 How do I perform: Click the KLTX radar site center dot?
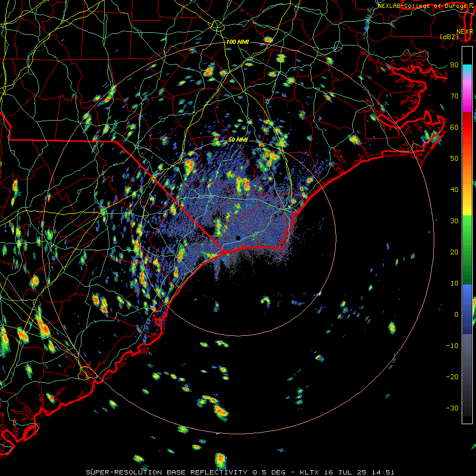239,237
